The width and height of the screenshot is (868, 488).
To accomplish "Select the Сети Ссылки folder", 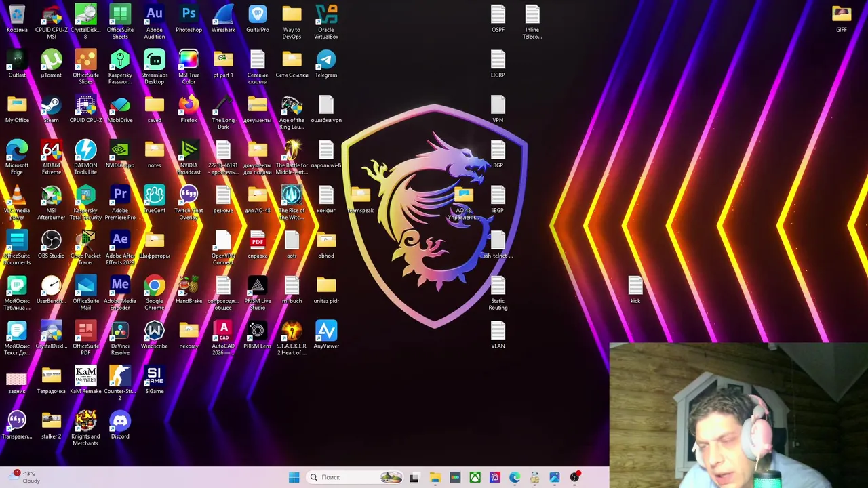I will 292,64.
